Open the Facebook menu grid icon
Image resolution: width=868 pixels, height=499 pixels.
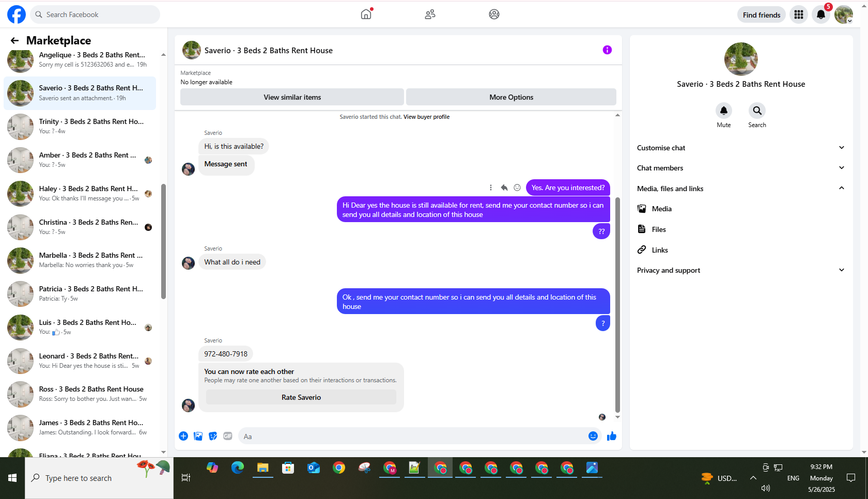[x=799, y=14]
